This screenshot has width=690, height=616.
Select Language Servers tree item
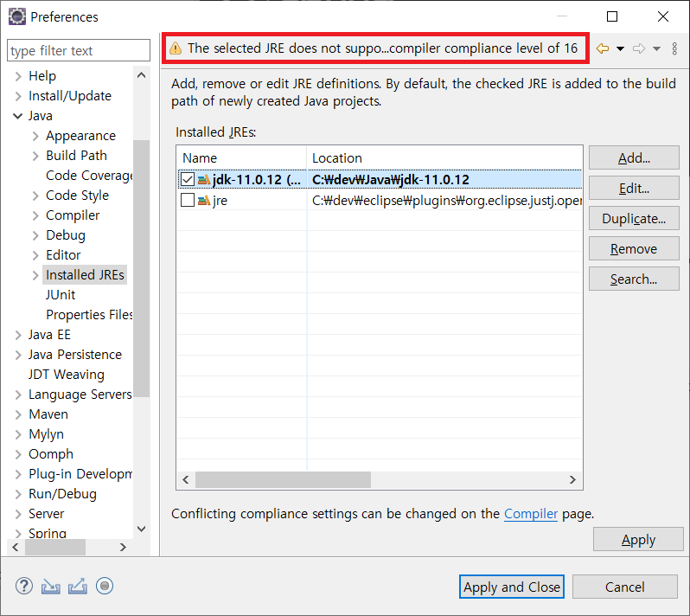(x=80, y=394)
